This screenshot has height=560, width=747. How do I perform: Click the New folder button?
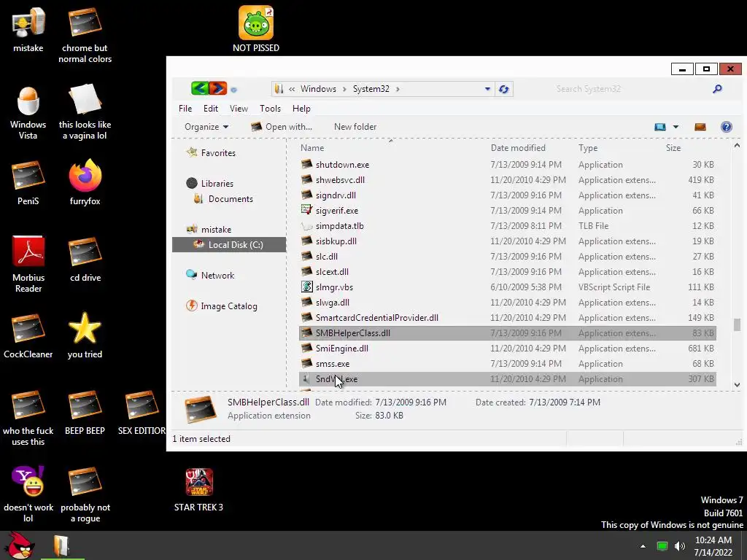(355, 127)
